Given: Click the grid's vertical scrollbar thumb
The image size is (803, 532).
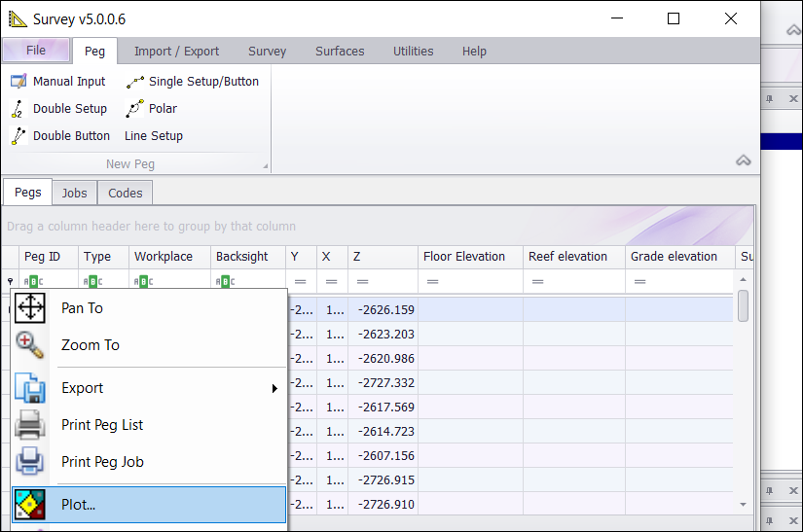Looking at the screenshot, I should click(744, 305).
